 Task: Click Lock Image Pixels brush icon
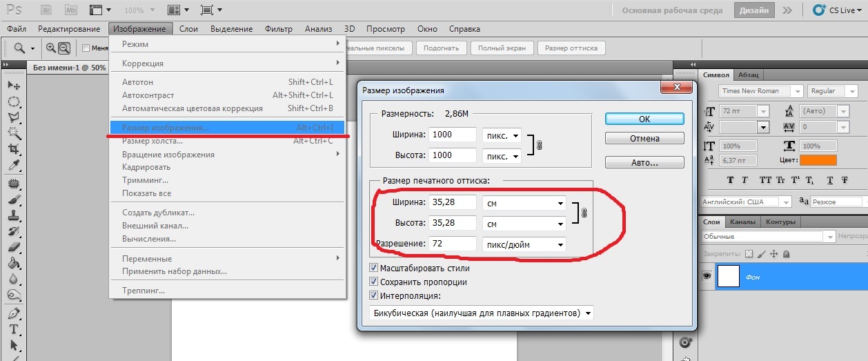[761, 253]
